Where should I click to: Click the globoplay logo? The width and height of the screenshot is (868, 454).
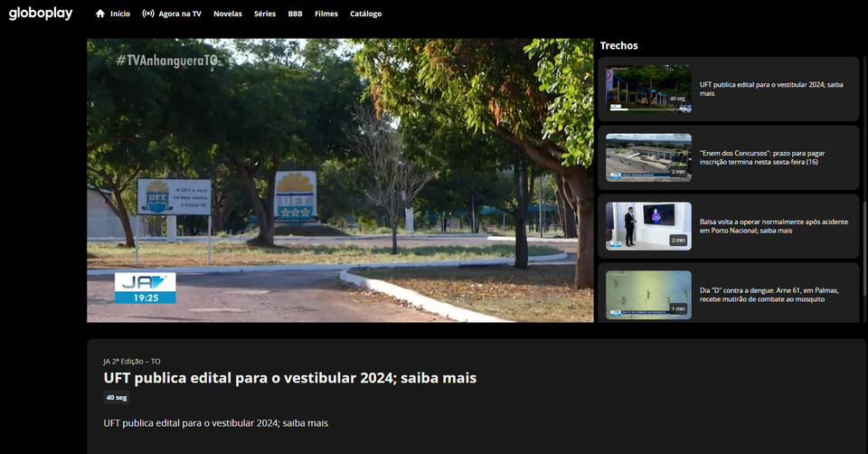point(41,14)
